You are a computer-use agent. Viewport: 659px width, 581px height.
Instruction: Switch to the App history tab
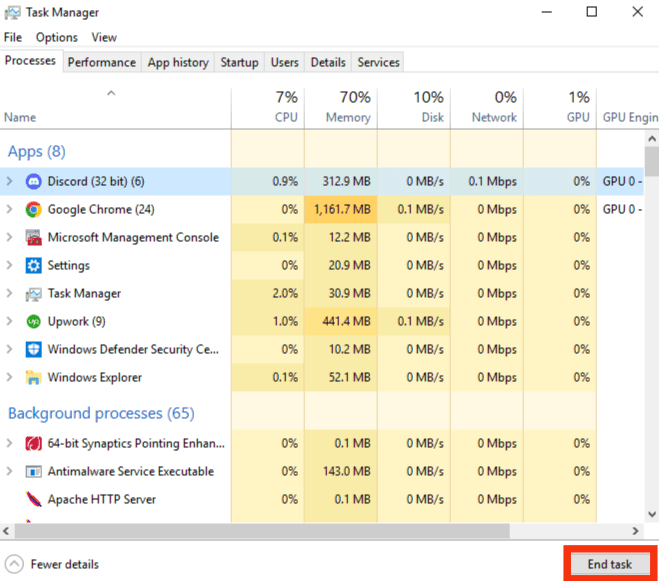tap(178, 62)
